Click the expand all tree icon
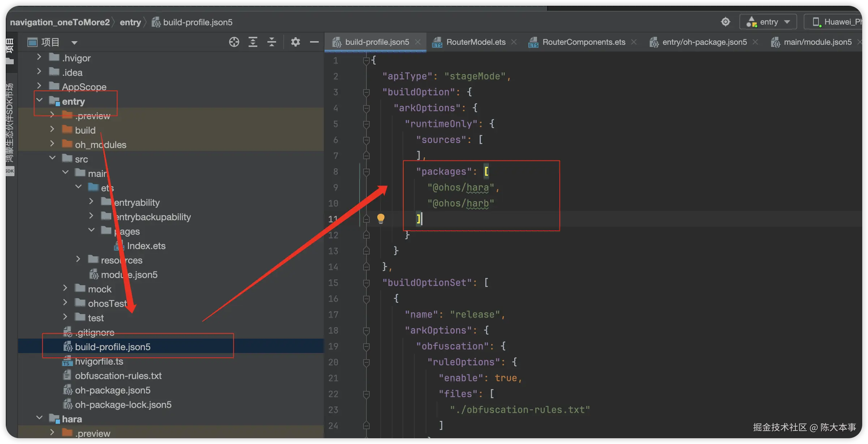 tap(253, 42)
